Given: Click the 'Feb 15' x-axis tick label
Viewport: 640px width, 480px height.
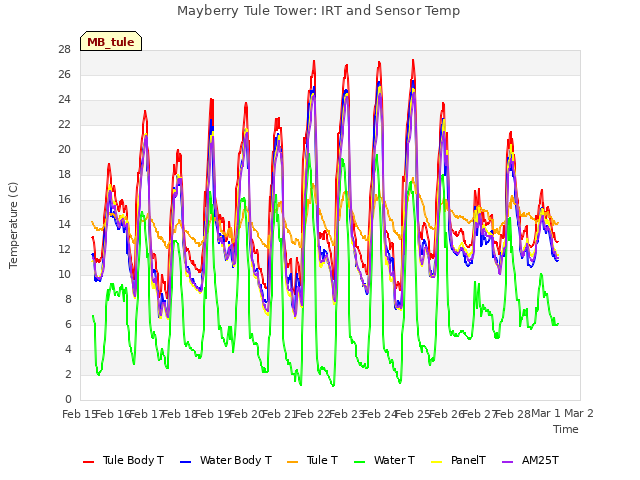Looking at the screenshot, I should click(80, 414).
